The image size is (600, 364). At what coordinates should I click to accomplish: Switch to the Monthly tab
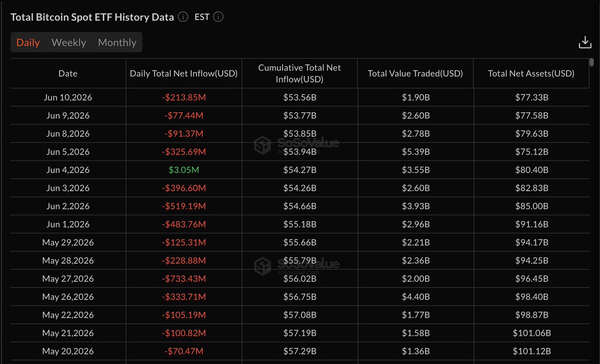click(117, 42)
